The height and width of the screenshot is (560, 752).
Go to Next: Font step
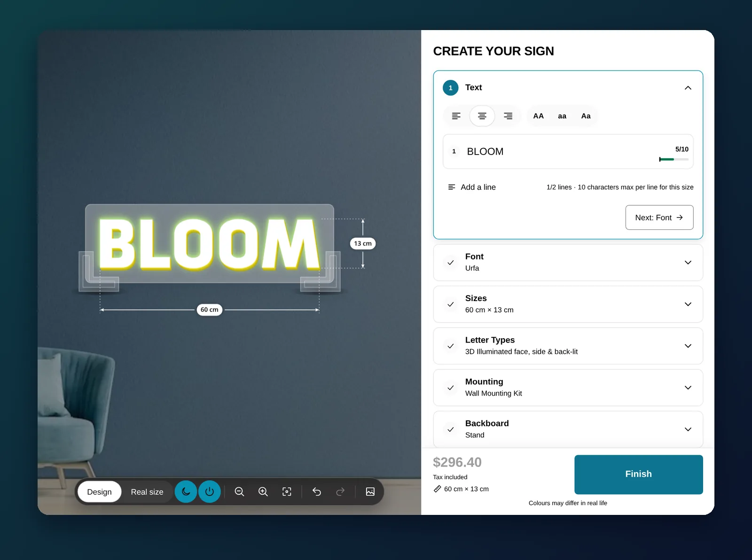pos(659,218)
